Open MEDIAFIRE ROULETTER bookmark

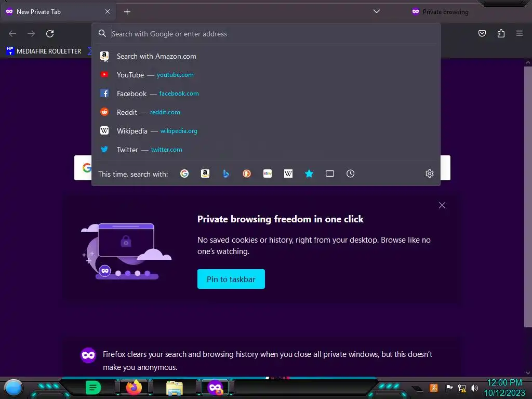[x=44, y=51]
